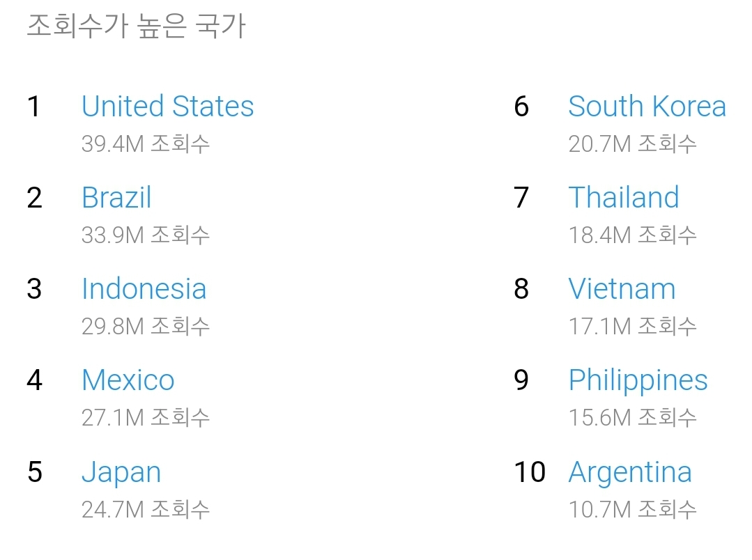This screenshot has width=752, height=560.
Task: Click the 24.7M 조회수 text under Japan
Action: click(x=146, y=509)
